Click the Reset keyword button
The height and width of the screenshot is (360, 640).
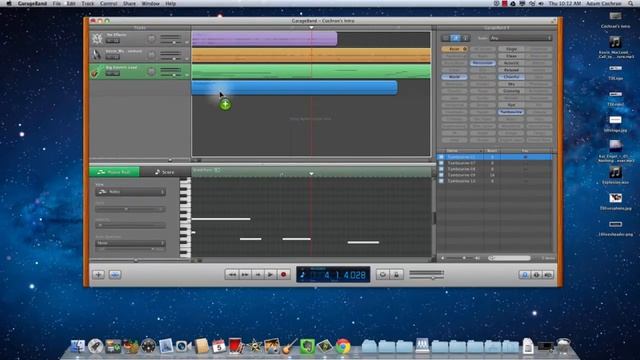(x=454, y=49)
